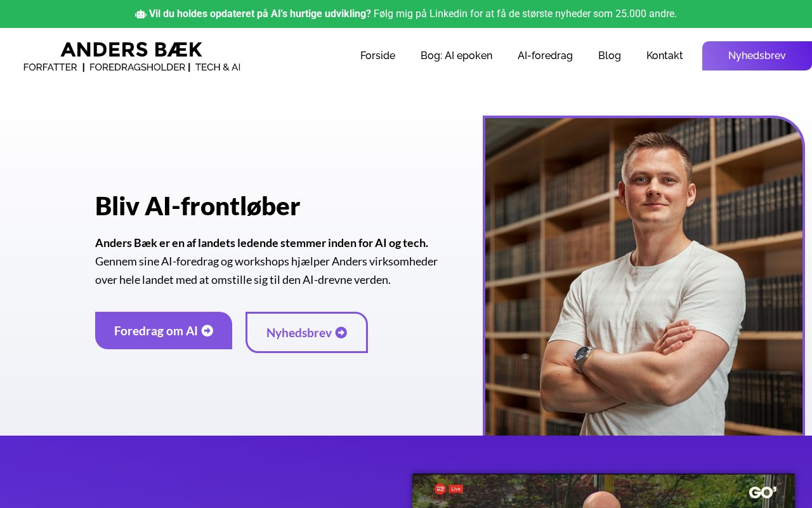812x508 pixels.
Task: Click the TV2 logo badge on the video
Action: pos(440,489)
